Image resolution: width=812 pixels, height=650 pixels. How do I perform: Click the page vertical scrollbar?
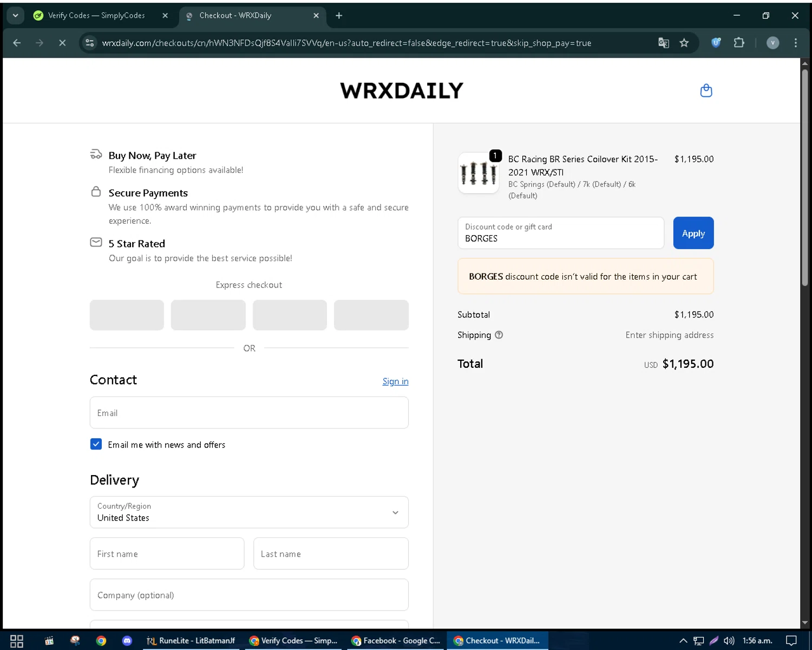coord(805,177)
